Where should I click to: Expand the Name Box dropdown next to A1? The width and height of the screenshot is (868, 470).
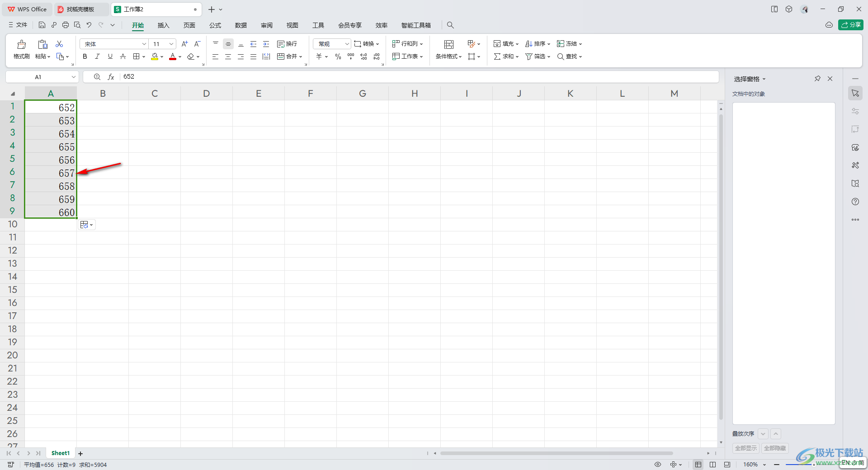pos(74,77)
